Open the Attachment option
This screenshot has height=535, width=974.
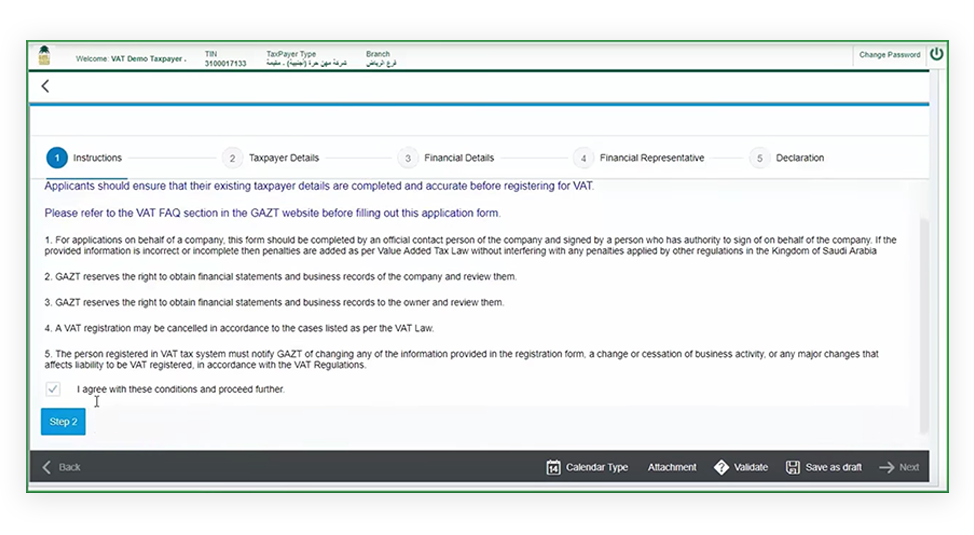pos(671,467)
